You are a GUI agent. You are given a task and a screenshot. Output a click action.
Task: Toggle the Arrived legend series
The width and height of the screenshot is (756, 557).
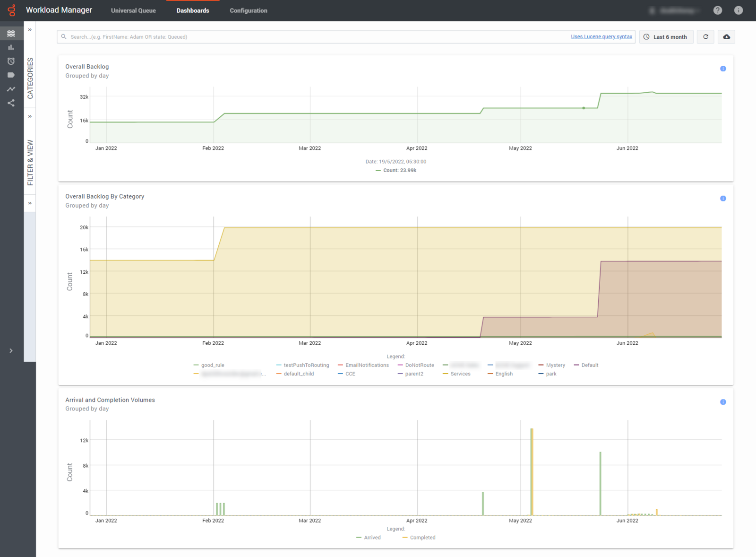pos(368,538)
